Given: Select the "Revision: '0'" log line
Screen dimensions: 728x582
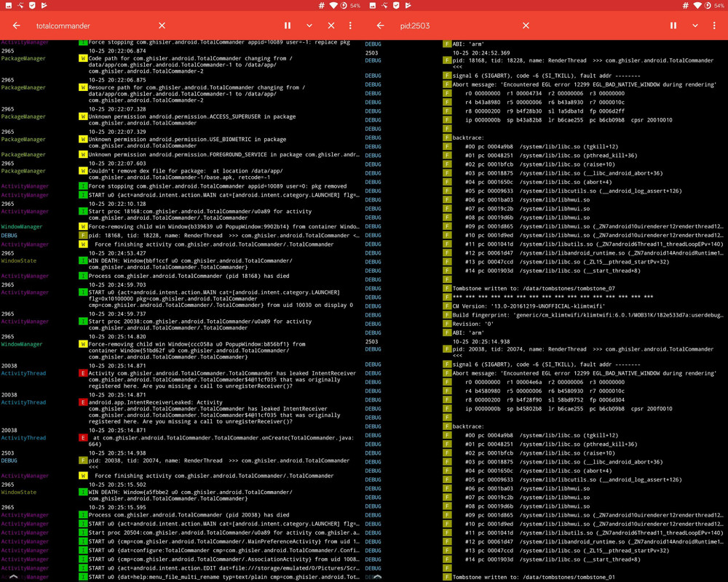Looking at the screenshot, I should 546,324.
